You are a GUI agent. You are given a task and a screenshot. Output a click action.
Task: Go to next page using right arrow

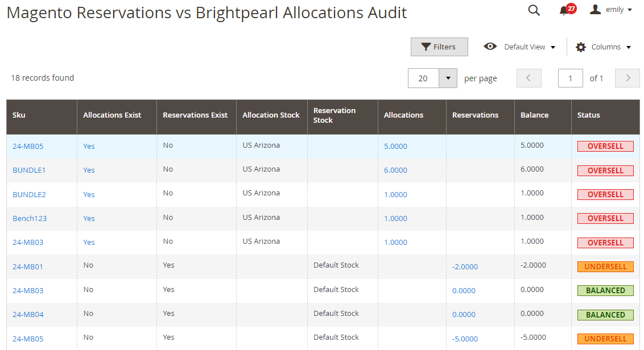click(627, 78)
